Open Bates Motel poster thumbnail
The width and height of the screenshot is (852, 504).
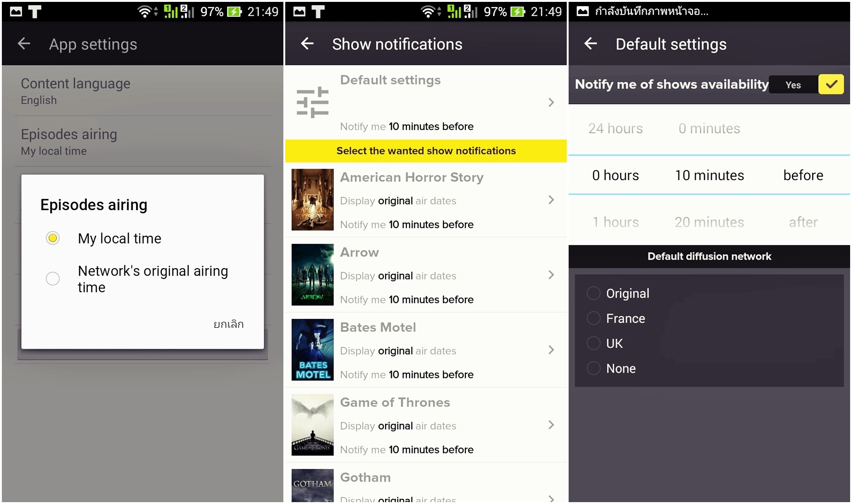pyautogui.click(x=312, y=350)
